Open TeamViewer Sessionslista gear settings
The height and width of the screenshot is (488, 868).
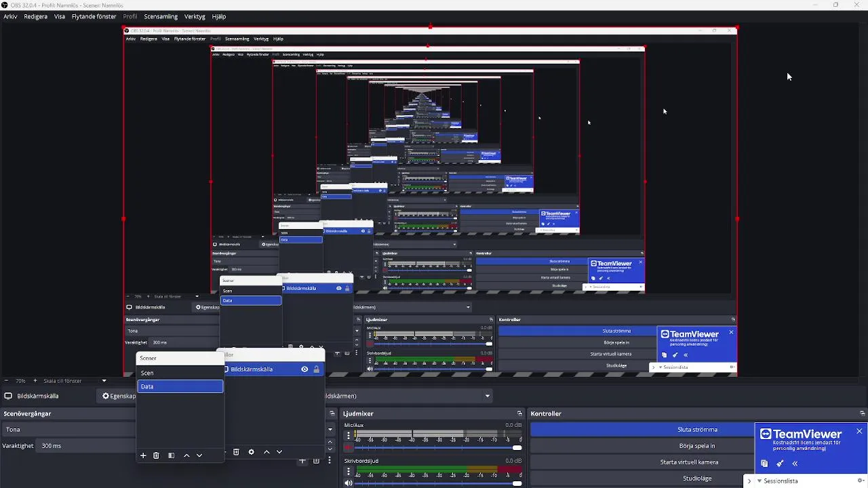click(861, 481)
